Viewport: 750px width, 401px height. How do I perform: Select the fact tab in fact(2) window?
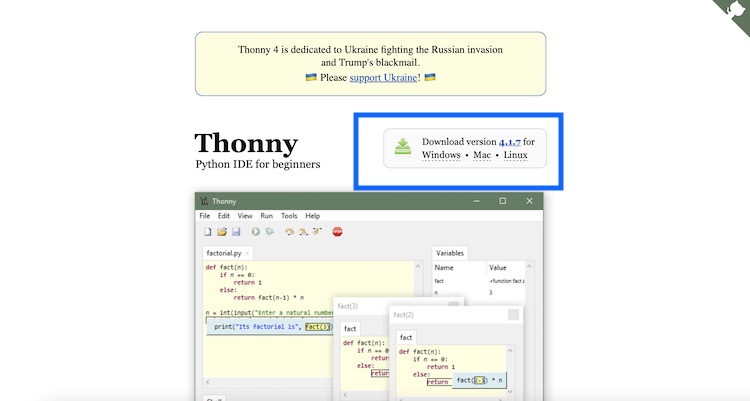coord(406,337)
